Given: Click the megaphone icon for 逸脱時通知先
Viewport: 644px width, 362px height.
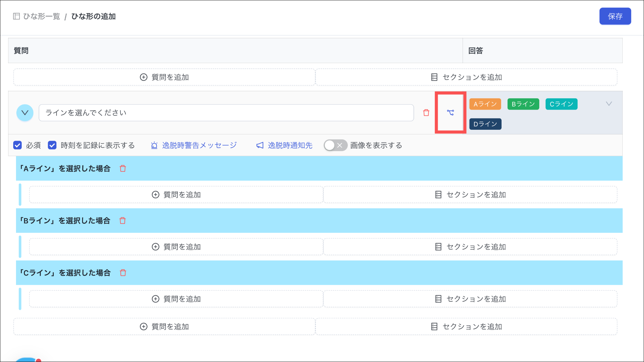Looking at the screenshot, I should point(260,145).
